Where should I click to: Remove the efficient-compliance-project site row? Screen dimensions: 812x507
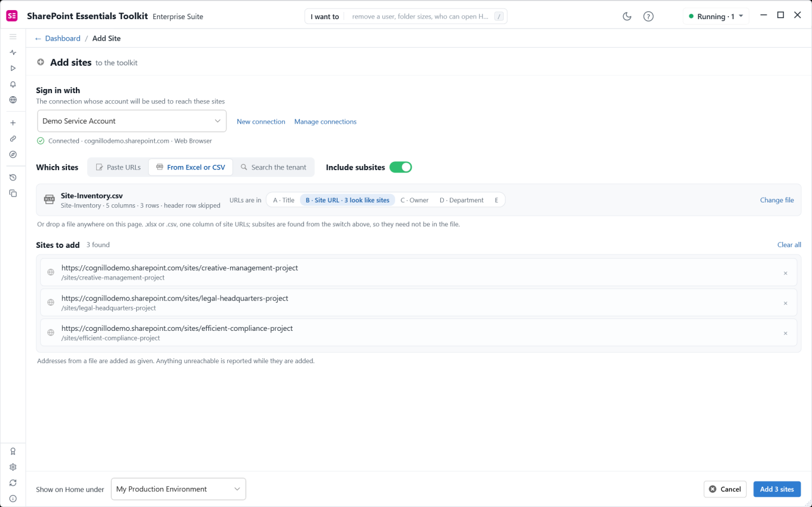785,333
